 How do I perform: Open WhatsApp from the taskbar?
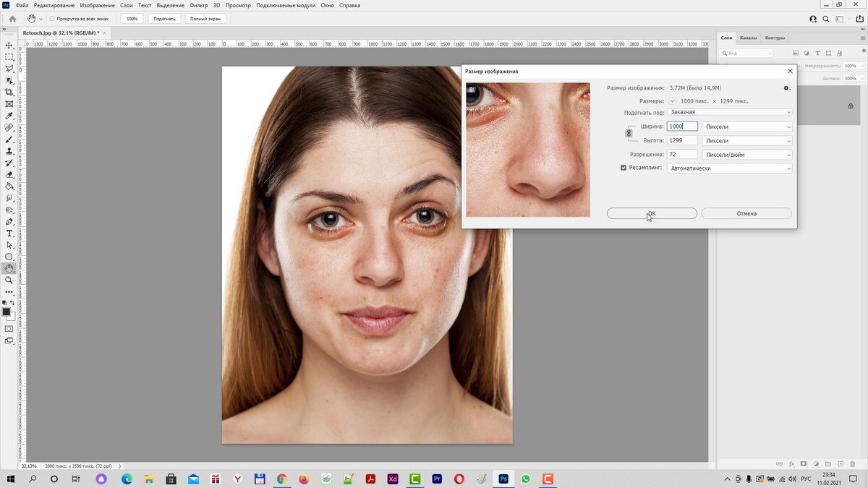point(526,479)
